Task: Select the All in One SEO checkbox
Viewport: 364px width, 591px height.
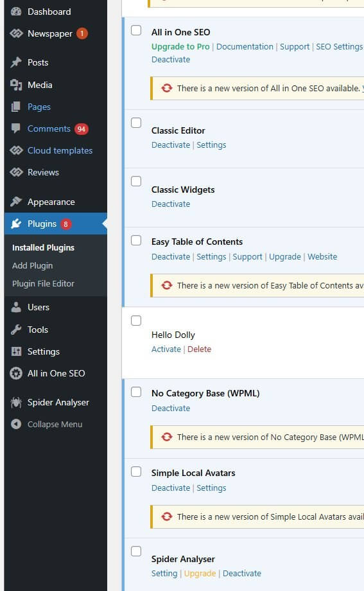Action: coord(136,30)
